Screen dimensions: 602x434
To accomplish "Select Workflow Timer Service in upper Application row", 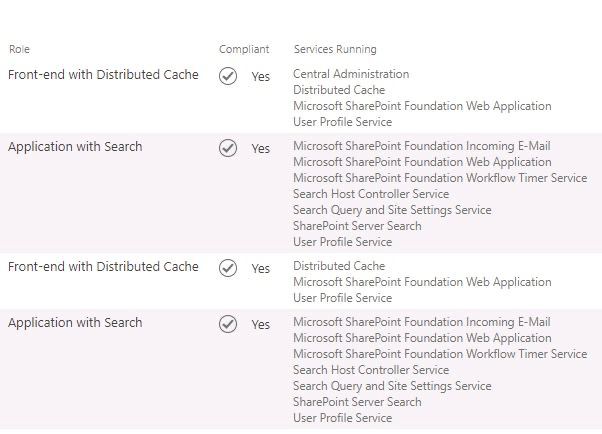I will coord(440,178).
